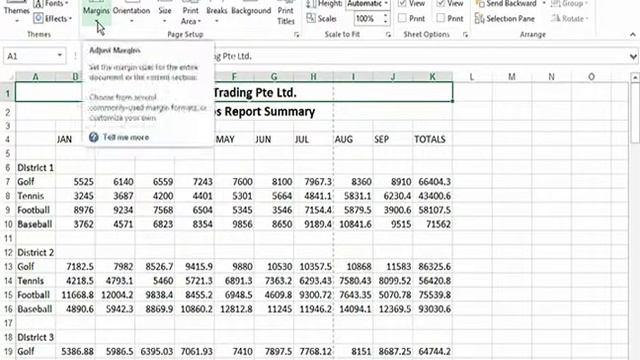640x360 pixels.
Task: Click the 'District 2' cell
Action: (36, 252)
